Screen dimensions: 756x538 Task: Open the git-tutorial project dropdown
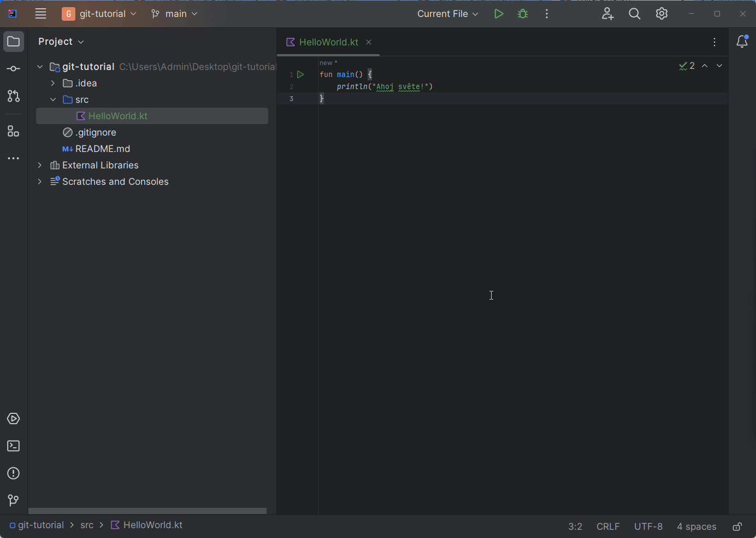(x=99, y=14)
